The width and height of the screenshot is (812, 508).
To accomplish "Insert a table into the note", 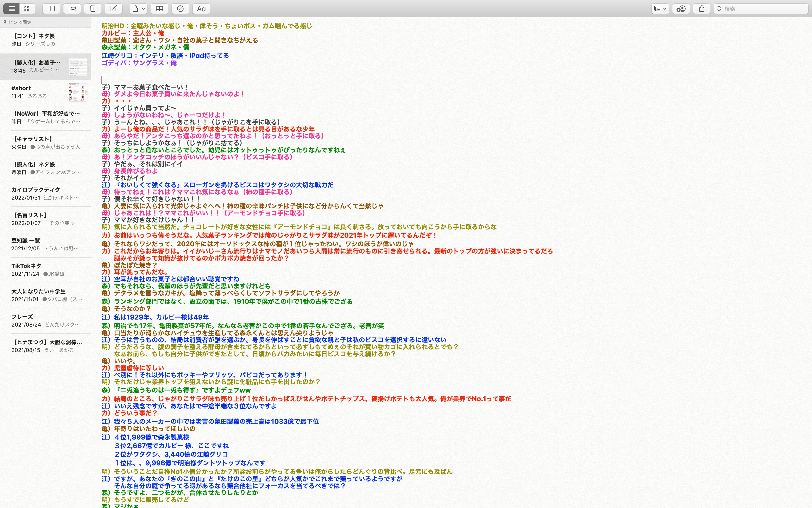I will [159, 9].
